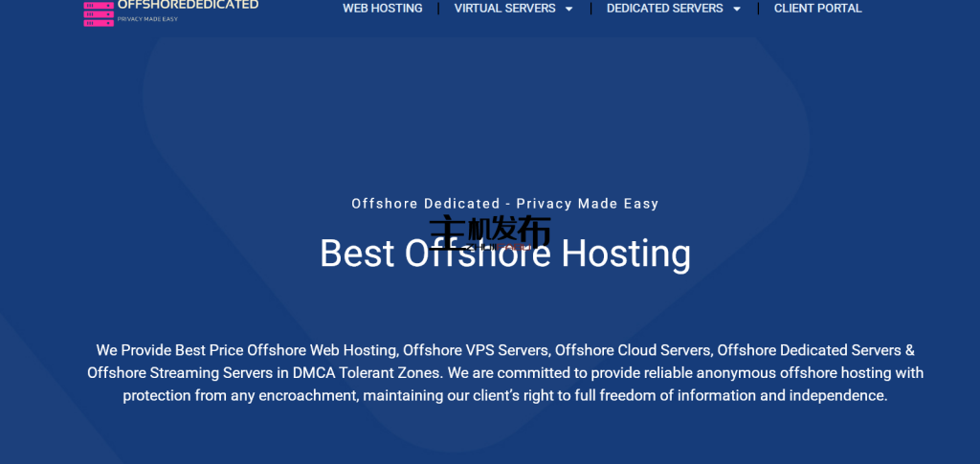Click the separator bar after Web Hosting
Viewport: 980px width, 464px height.
point(438,9)
